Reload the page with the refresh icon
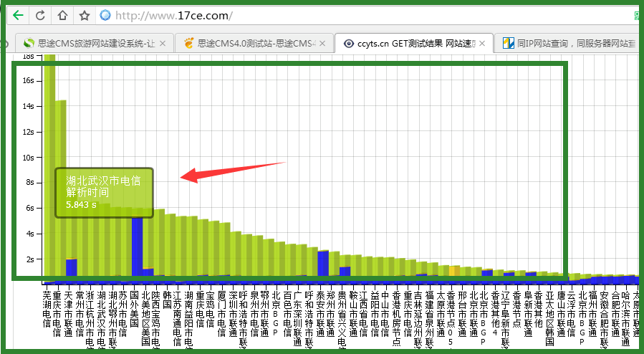Image resolution: width=644 pixels, height=354 pixels. [x=40, y=15]
